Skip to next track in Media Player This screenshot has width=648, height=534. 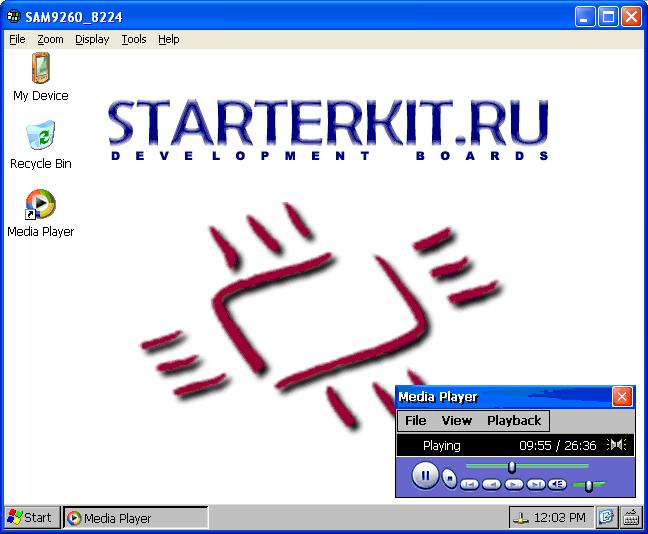pyautogui.click(x=536, y=484)
